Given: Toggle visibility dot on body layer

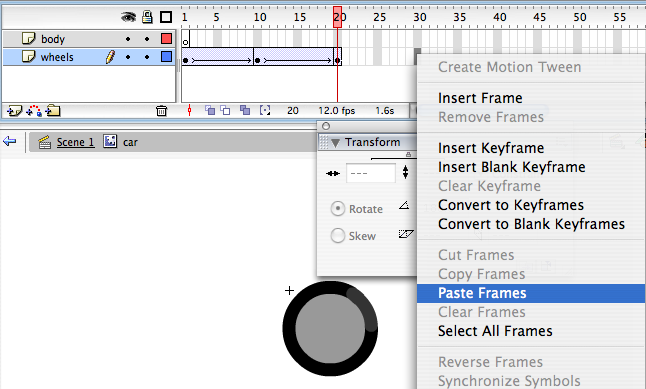Looking at the screenshot, I should tap(128, 39).
